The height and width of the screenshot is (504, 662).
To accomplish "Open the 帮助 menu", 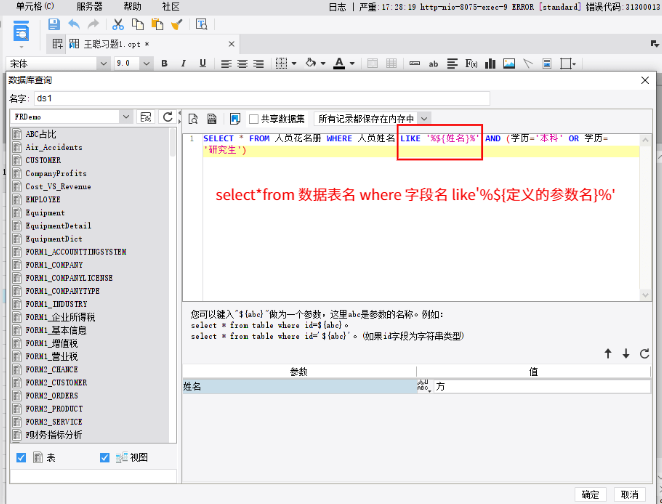I will pyautogui.click(x=133, y=6).
